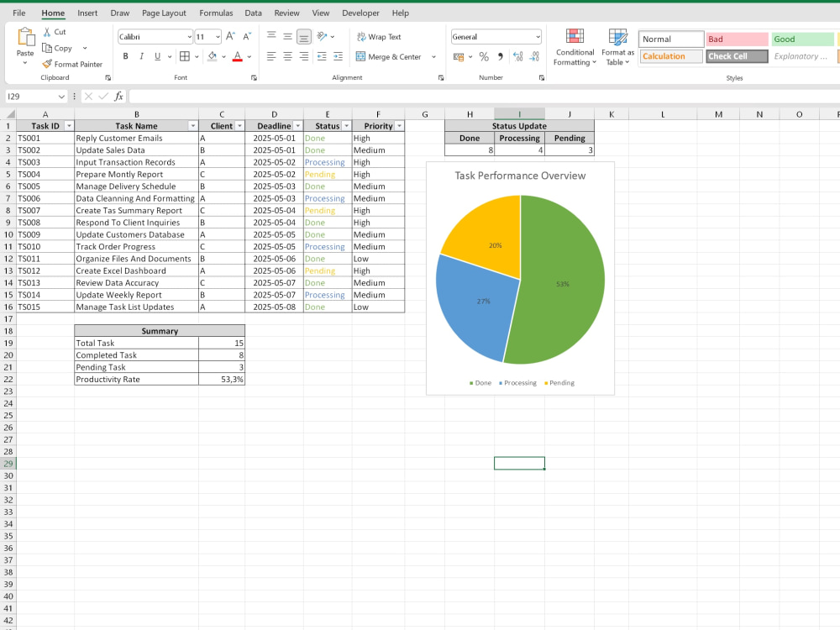Apply the Bad cell style

(x=737, y=39)
